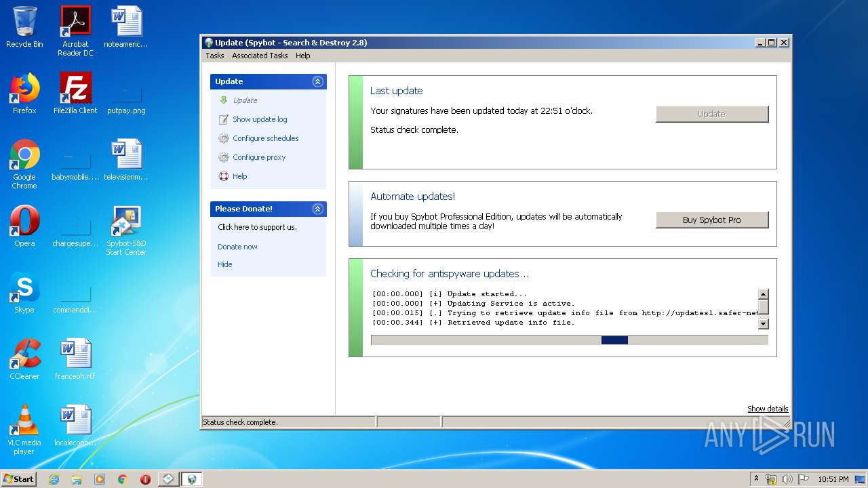This screenshot has width=868, height=488.
Task: Click the Show details link
Action: click(768, 409)
